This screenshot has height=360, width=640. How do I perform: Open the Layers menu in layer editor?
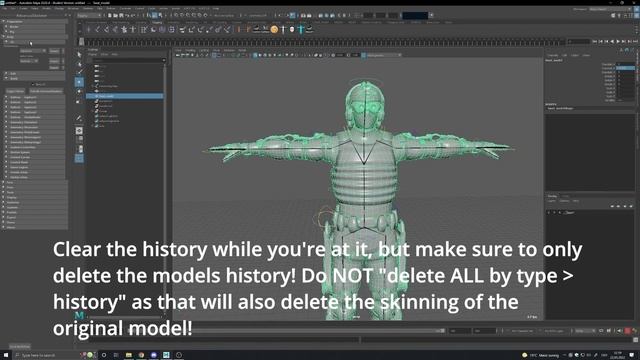pos(552,201)
